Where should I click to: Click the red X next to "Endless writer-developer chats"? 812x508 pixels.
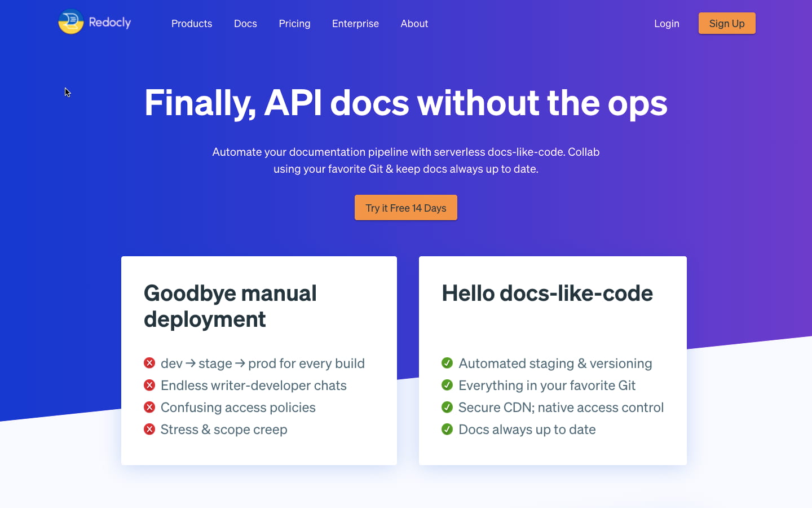149,384
